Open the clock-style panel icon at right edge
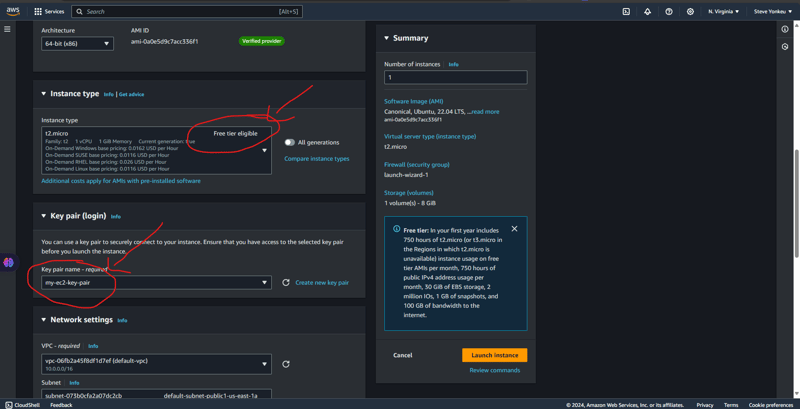800x409 pixels. click(785, 47)
